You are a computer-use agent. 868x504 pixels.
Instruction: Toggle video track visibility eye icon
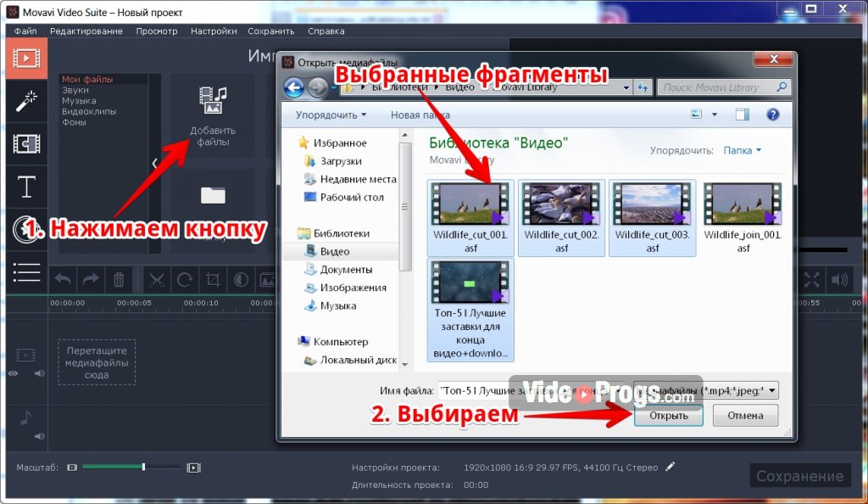click(x=14, y=373)
